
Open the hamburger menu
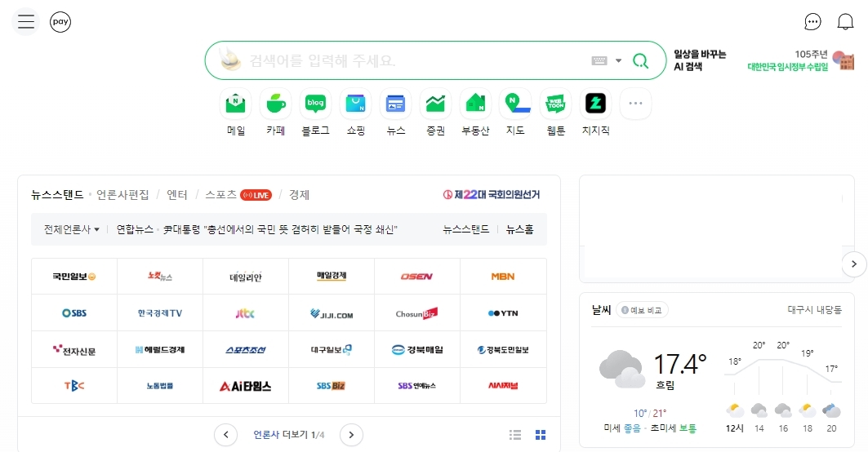coord(25,22)
